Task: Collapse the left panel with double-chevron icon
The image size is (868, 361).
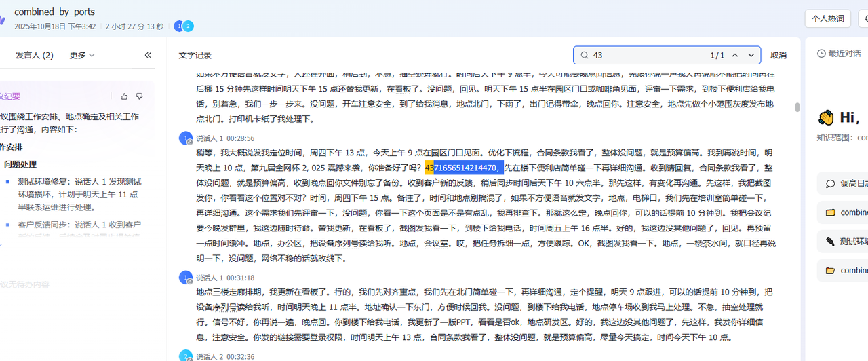Action: pos(148,55)
